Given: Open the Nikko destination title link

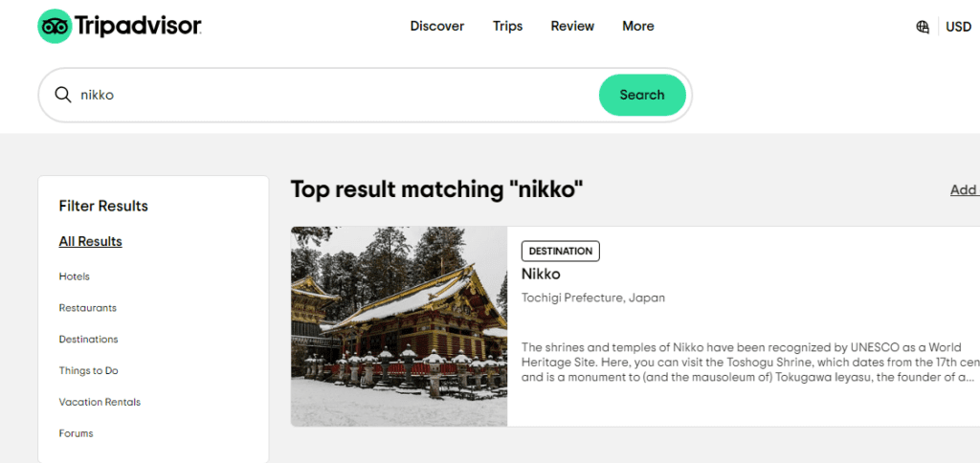Looking at the screenshot, I should 540,274.
